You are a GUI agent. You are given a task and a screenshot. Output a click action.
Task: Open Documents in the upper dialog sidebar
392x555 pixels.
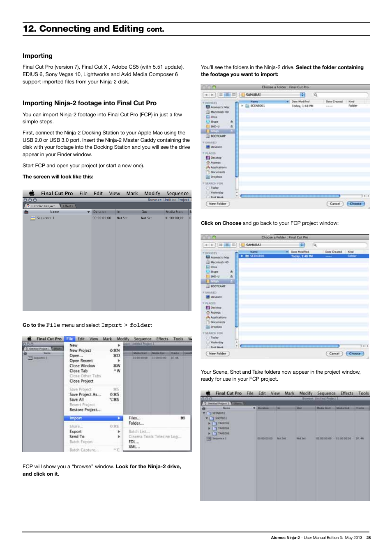click(x=215, y=172)
